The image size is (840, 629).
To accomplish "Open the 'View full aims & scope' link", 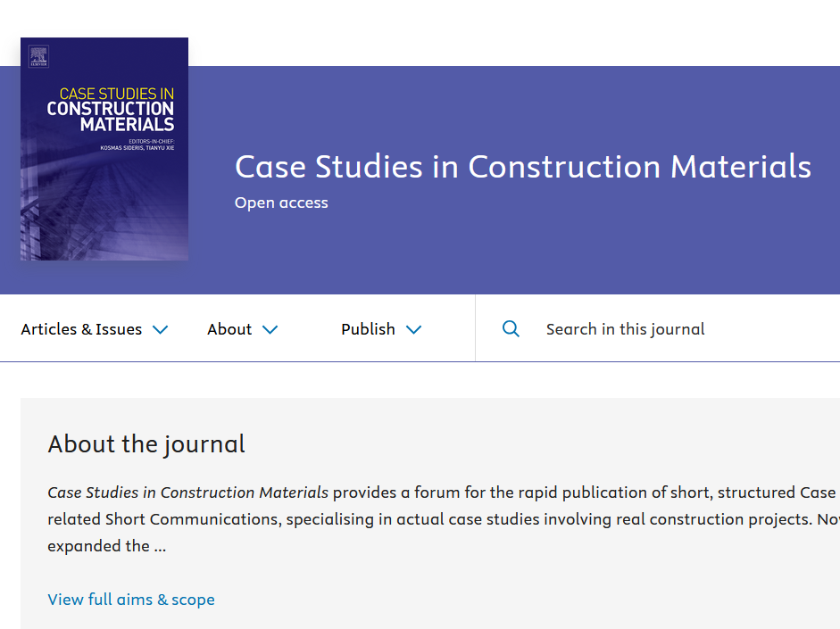I will point(131,600).
